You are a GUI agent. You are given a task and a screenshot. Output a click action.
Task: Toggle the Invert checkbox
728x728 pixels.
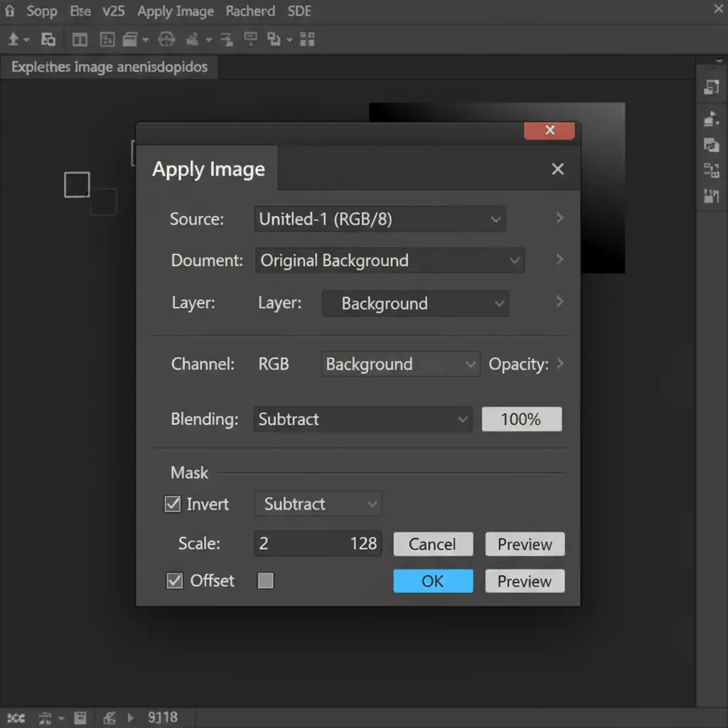[172, 504]
